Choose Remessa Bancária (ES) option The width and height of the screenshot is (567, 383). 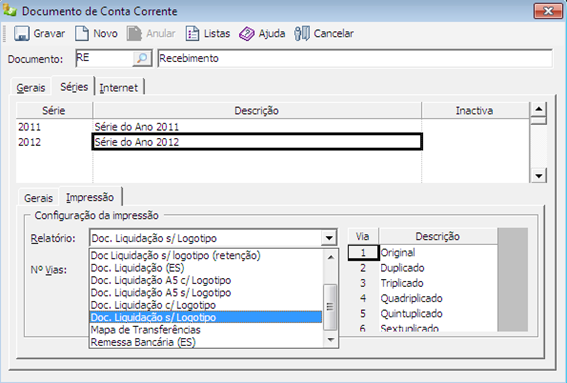click(x=205, y=342)
